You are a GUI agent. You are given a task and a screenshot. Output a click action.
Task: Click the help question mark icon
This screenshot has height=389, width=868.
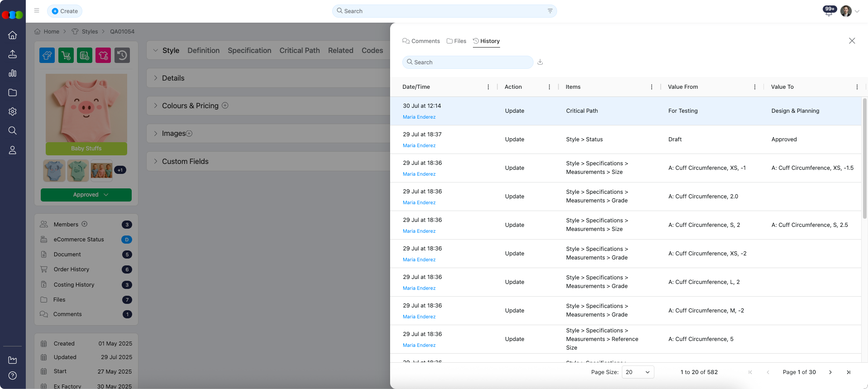(13, 375)
